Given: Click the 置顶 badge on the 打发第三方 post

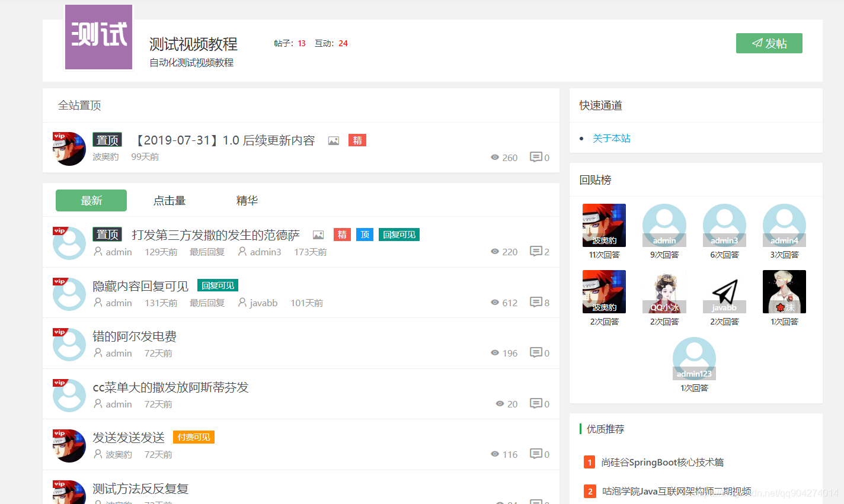Looking at the screenshot, I should click(x=107, y=235).
